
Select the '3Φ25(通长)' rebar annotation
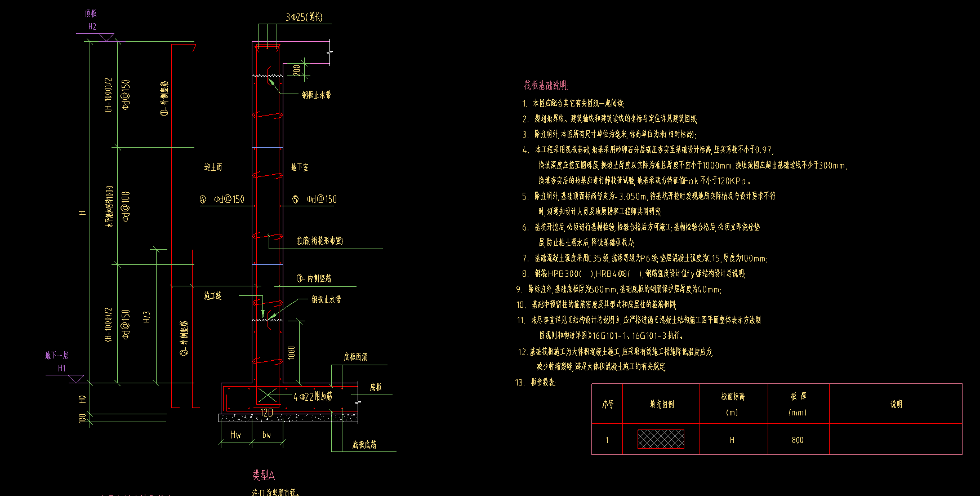[304, 17]
